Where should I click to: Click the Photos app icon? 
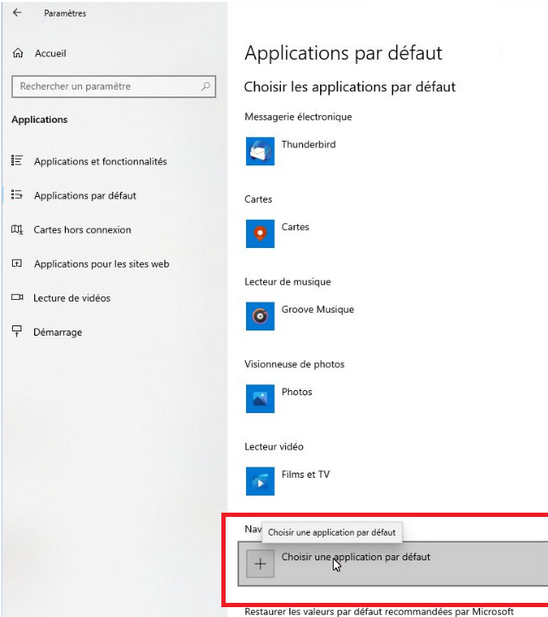pyautogui.click(x=260, y=399)
